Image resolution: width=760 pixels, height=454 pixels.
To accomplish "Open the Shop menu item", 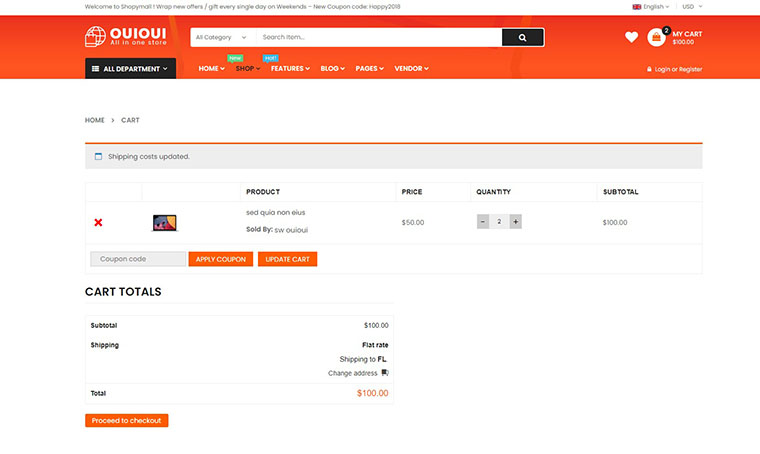I will 247,69.
